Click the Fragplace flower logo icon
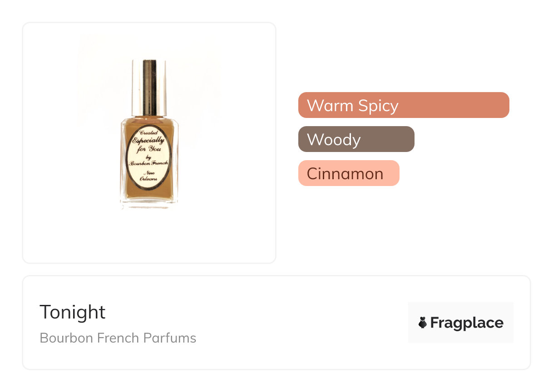Screen dimensions: 553x392 [423, 323]
